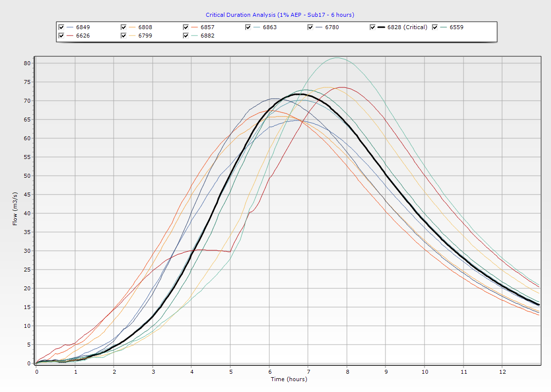Hide the 6857 series via checkbox
This screenshot has height=392, width=551.
186,27
